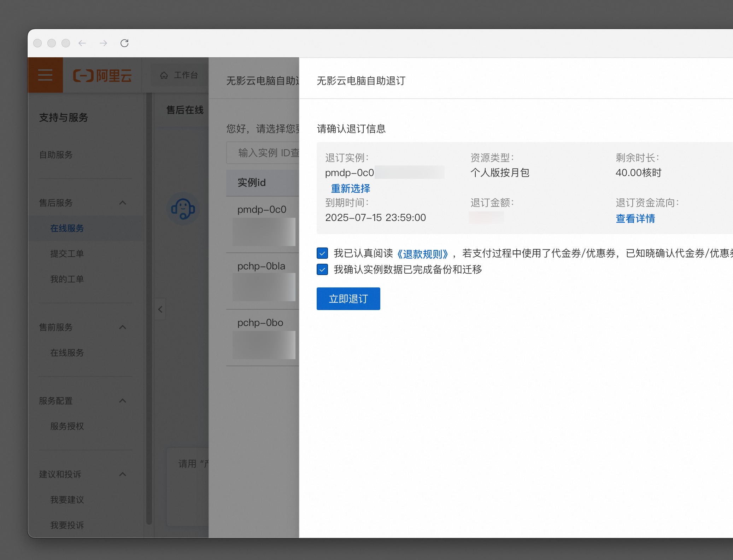Viewport: 733px width, 560px height.
Task: Select the pmdp-0c0 instance row
Action: coord(263,224)
